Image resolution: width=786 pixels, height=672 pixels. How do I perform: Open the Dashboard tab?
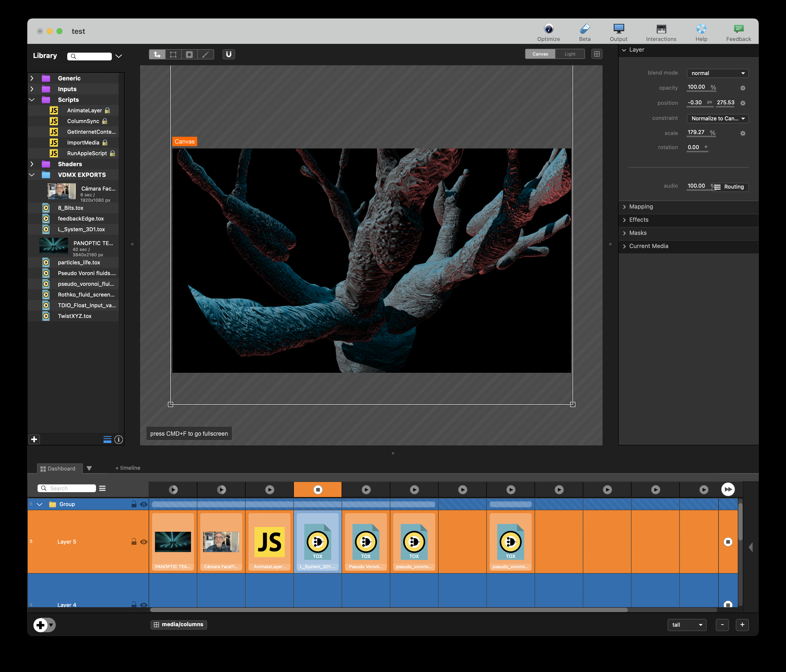point(58,469)
